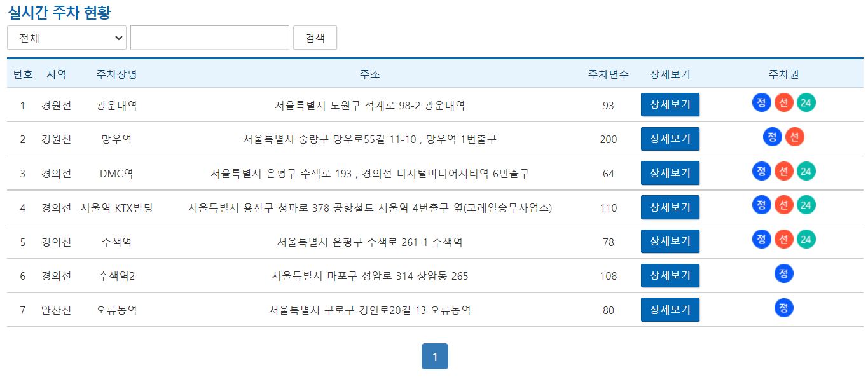Screen dimensions: 868x377
Task: Click the 24 icon for 서울역 KTX빌딩
Action: pyautogui.click(x=806, y=205)
